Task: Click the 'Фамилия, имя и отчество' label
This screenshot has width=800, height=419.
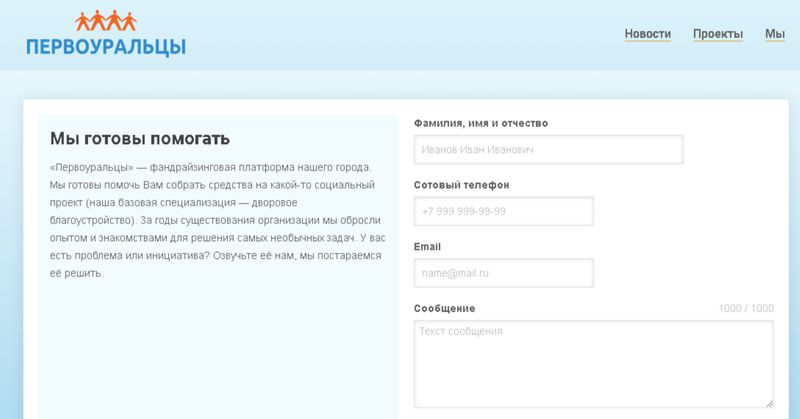Action: tap(481, 123)
